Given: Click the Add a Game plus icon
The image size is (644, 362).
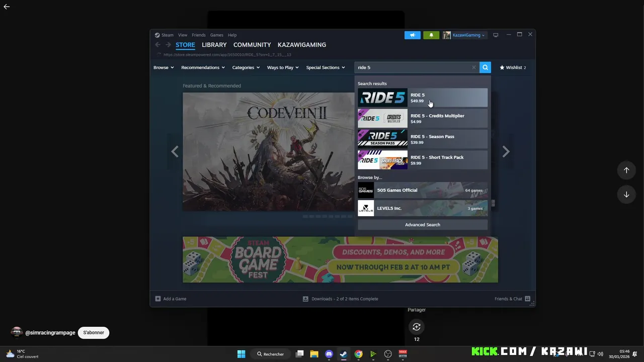Looking at the screenshot, I should [x=158, y=299].
